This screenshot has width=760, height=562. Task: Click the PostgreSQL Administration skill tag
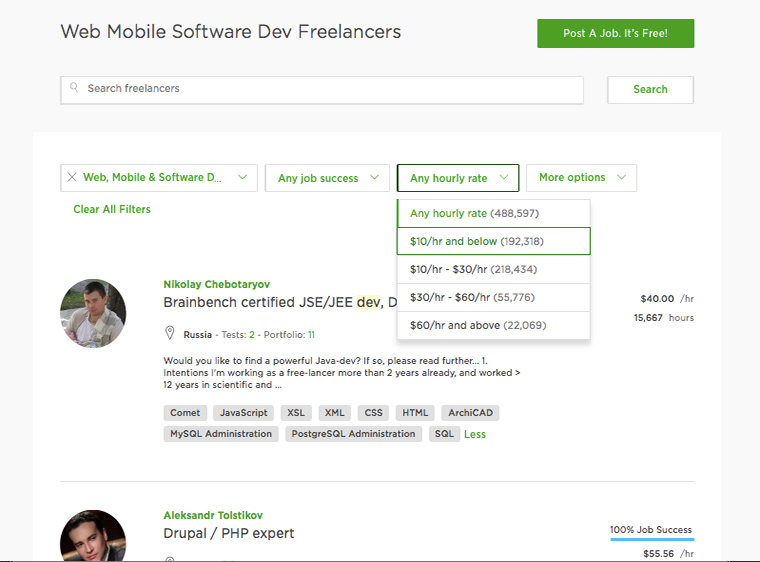(x=353, y=434)
